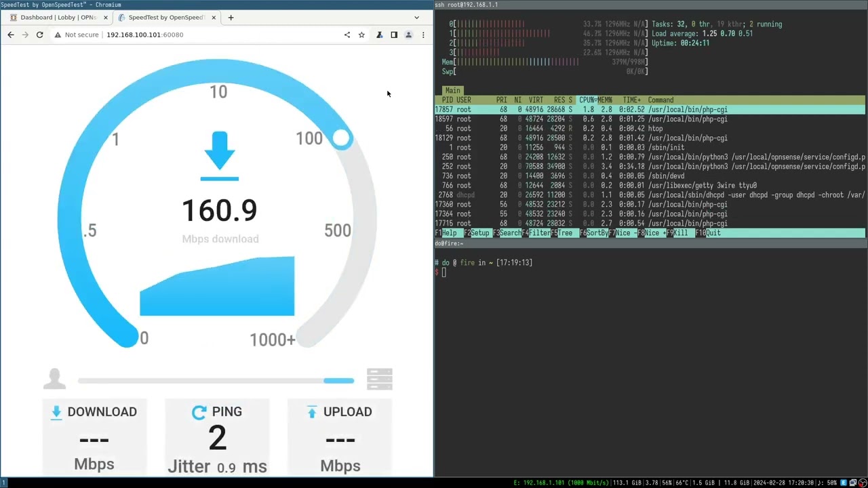Select the htop process row PID 56
This screenshot has height=488, width=868.
point(650,128)
